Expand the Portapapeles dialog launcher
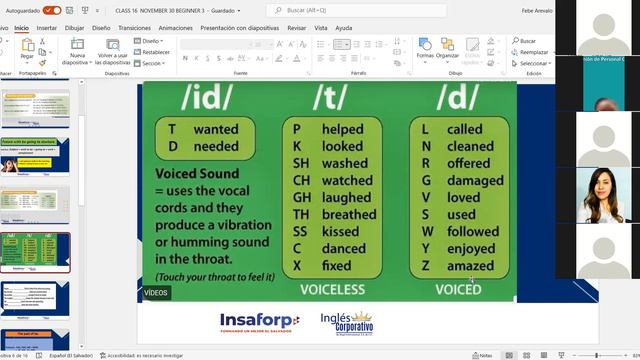Viewport: 640px width, 360px height. coord(54,73)
